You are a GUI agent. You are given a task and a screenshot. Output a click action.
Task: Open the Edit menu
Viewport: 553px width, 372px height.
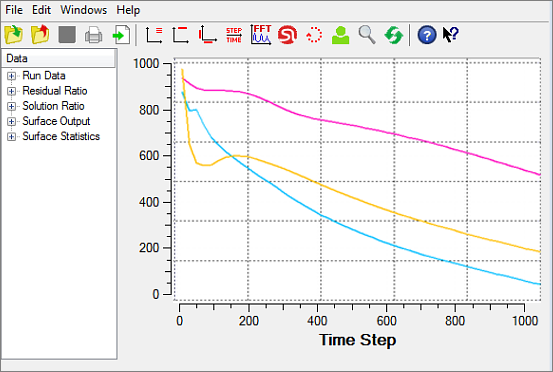coord(41,10)
